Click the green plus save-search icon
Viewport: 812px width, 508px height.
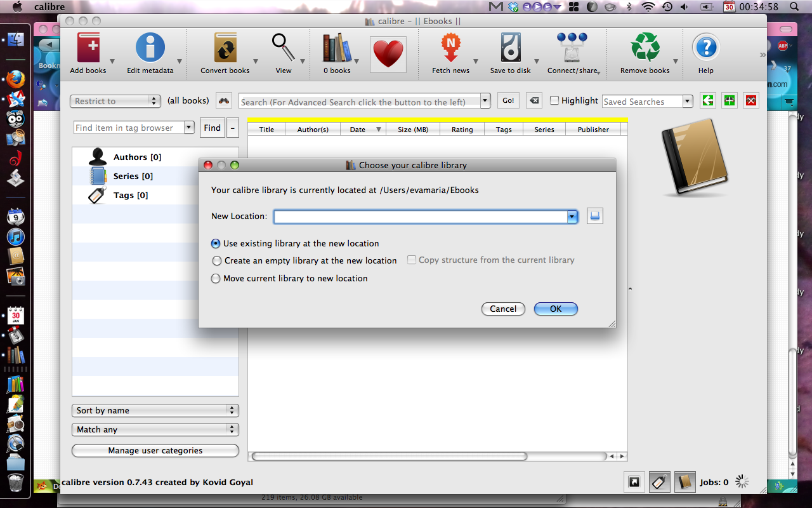tap(730, 100)
